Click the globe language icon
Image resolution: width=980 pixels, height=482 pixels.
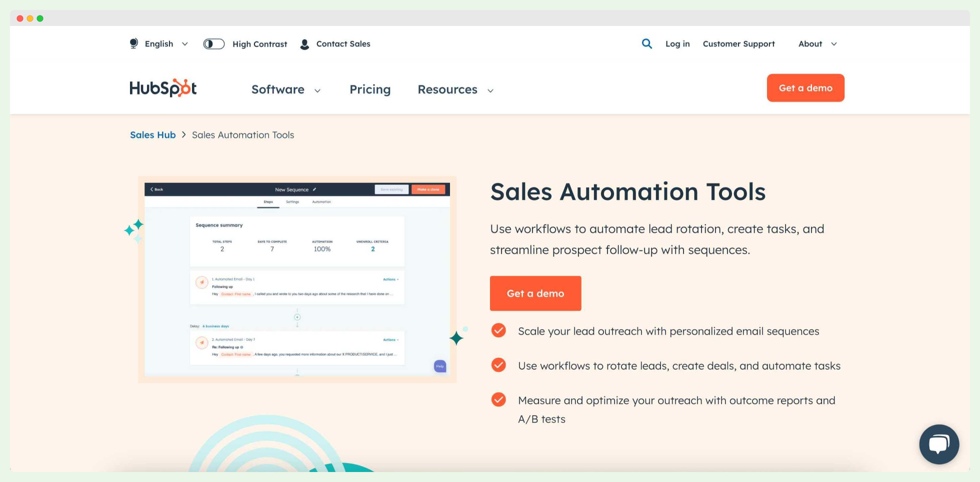pos(133,43)
